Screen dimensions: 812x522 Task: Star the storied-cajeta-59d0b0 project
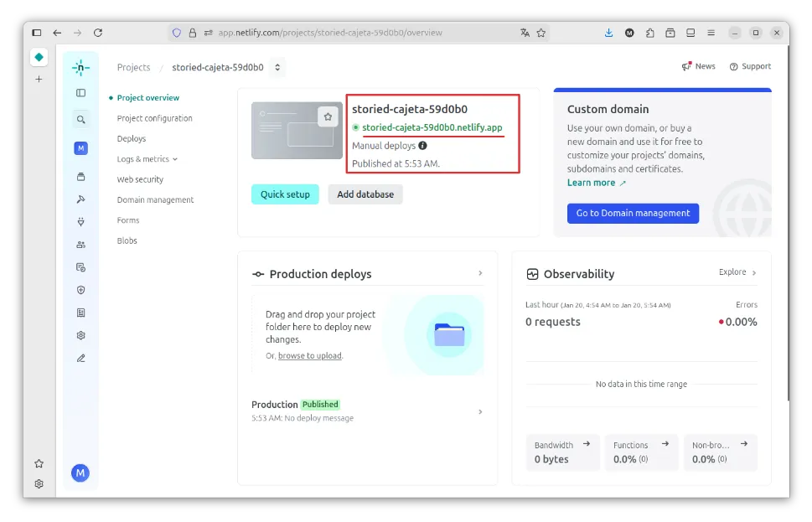coord(328,116)
